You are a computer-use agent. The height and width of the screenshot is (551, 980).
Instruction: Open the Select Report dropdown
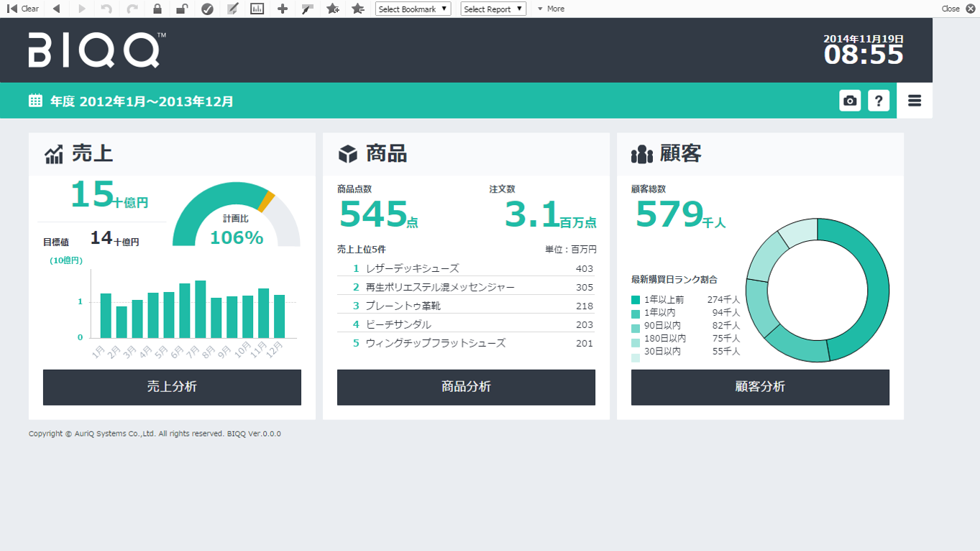(x=493, y=9)
